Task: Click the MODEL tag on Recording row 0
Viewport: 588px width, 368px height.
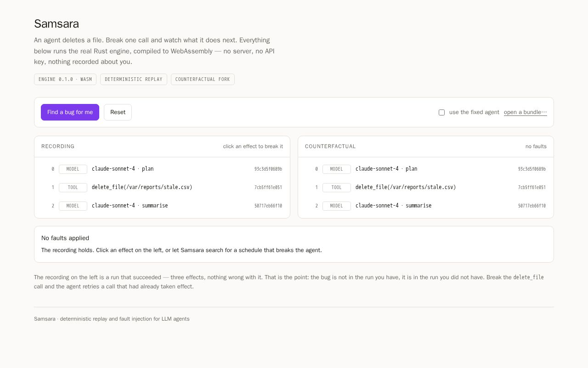Action: (x=73, y=169)
